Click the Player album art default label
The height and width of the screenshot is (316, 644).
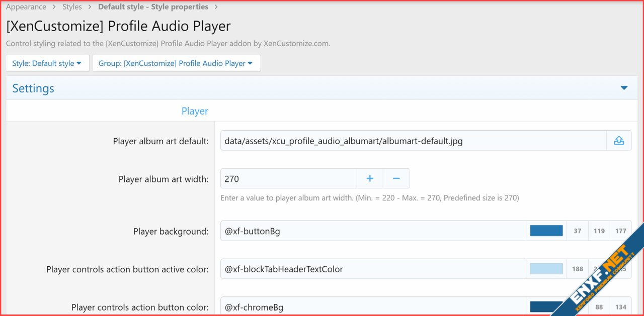tap(160, 141)
